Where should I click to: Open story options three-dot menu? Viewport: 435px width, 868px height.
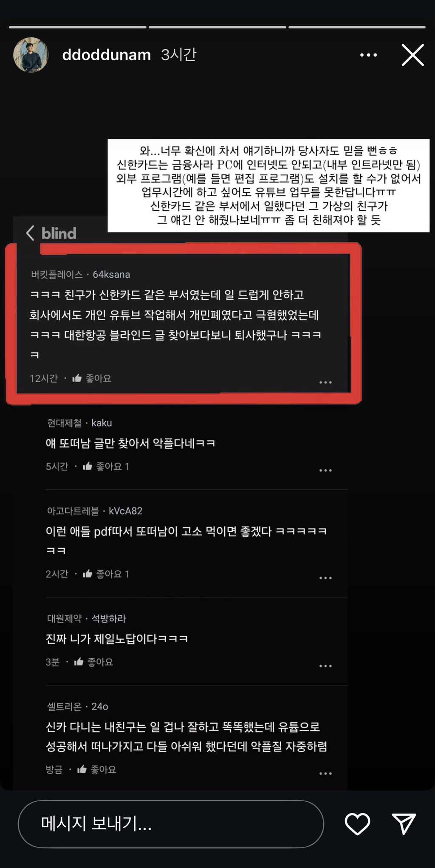coord(368,55)
